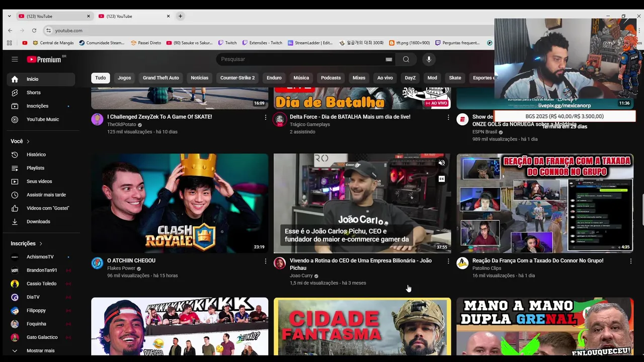Select the Tudo filter chip
This screenshot has width=644, height=362.
click(x=101, y=78)
